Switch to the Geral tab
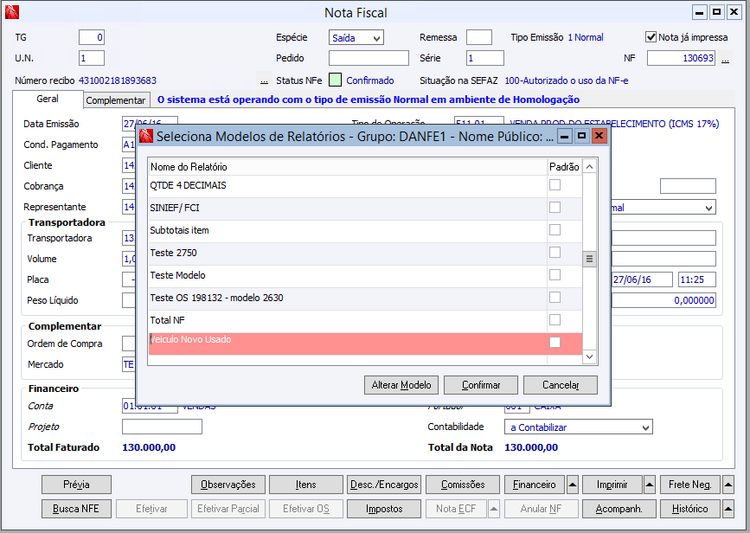The image size is (750, 533). [47, 99]
